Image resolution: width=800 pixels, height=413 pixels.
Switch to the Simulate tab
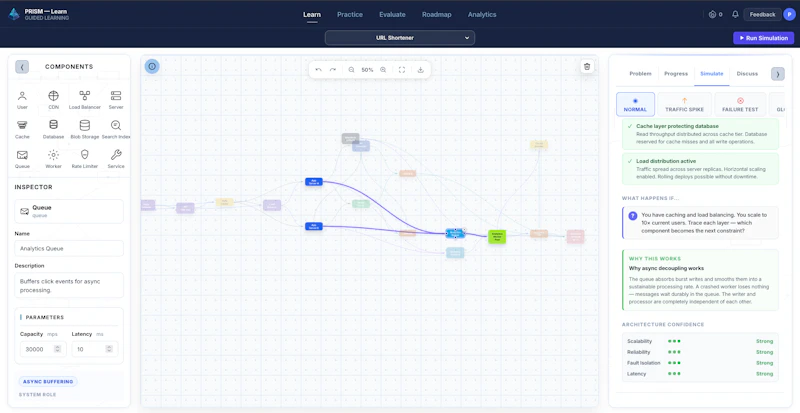tap(712, 74)
